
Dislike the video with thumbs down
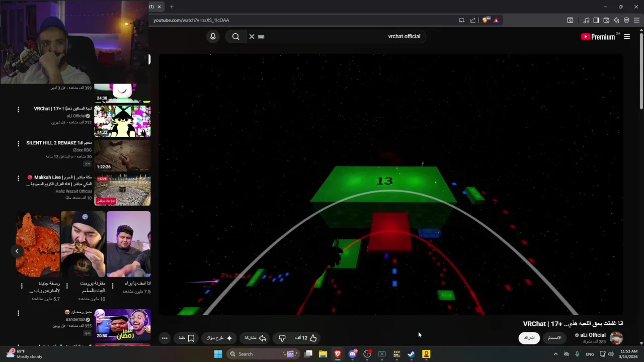(x=282, y=338)
